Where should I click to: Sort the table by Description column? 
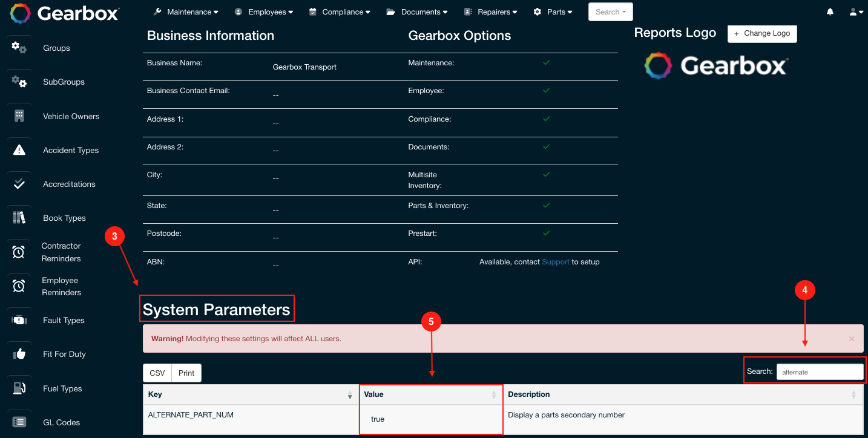click(x=683, y=394)
